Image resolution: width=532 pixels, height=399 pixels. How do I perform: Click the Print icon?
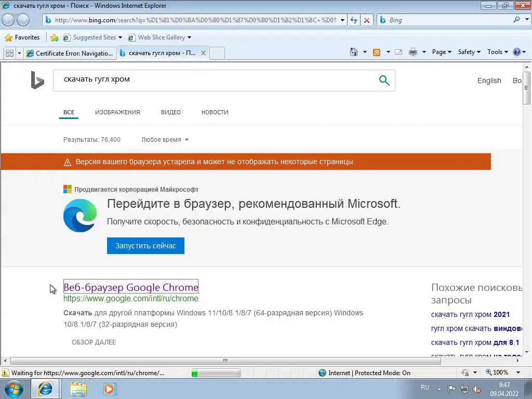pos(413,52)
